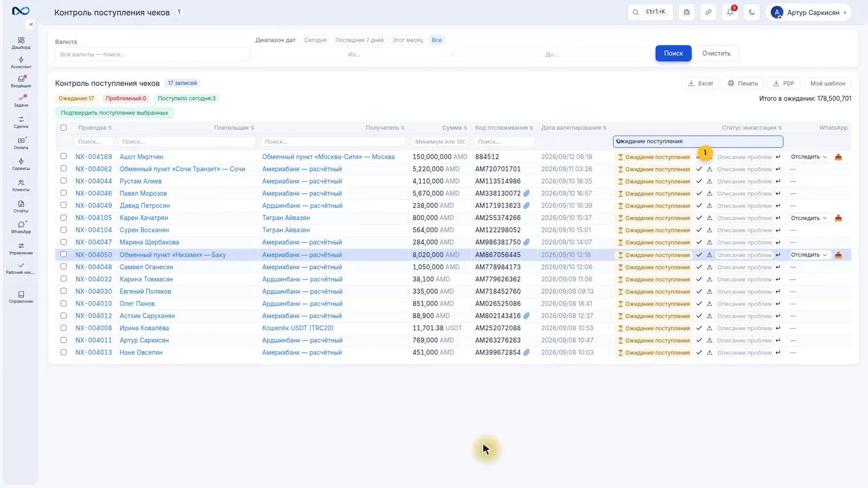Image resolution: width=868 pixels, height=488 pixels.
Task: Switch to dark mode with the moon icon
Action: (x=752, y=12)
